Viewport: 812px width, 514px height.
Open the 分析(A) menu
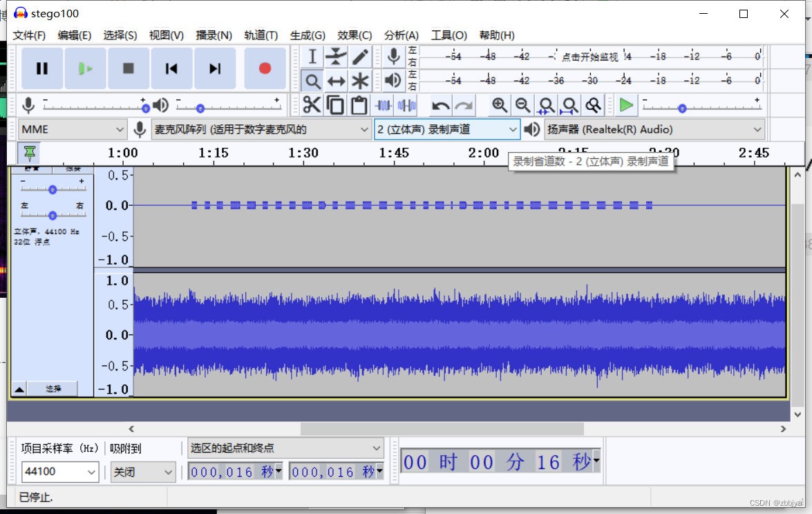tap(402, 35)
